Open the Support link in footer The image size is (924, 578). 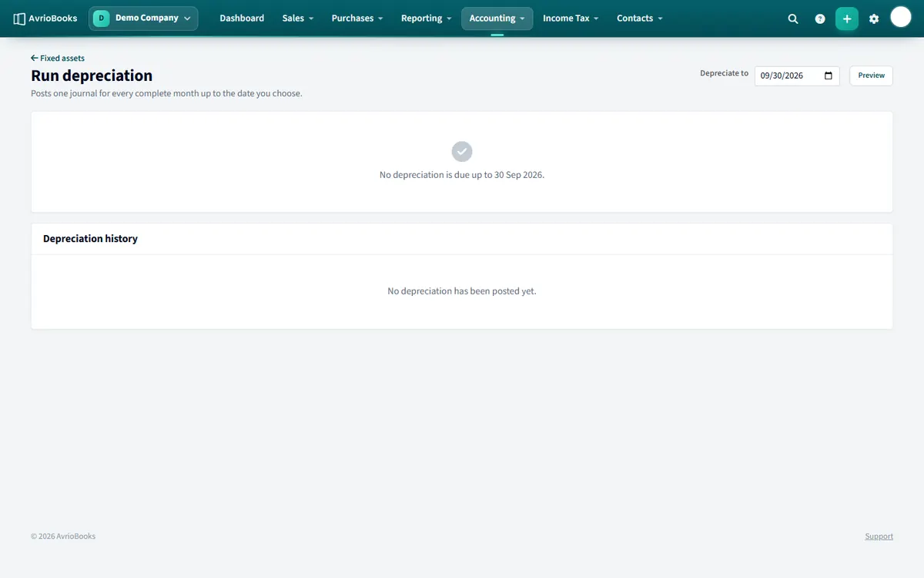(879, 536)
